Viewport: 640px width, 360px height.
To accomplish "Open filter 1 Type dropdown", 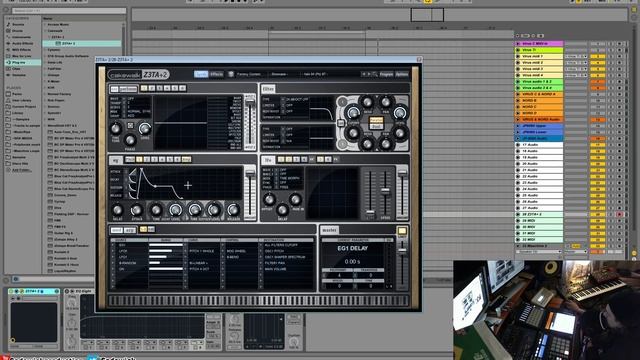I will point(282,99).
